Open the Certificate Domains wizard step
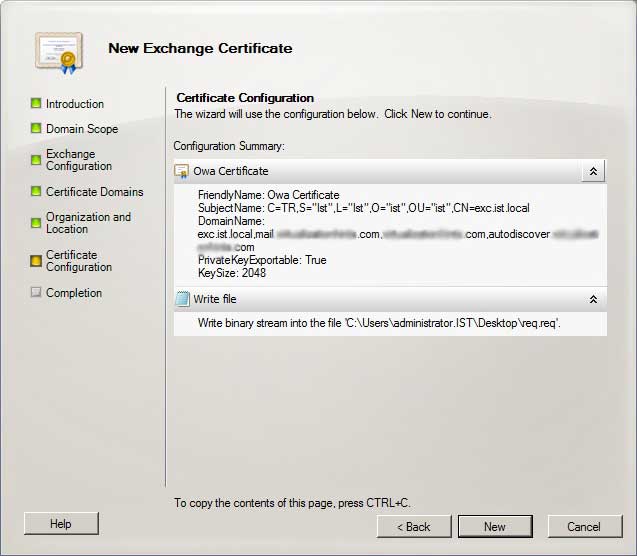637x556 pixels. pos(94,192)
